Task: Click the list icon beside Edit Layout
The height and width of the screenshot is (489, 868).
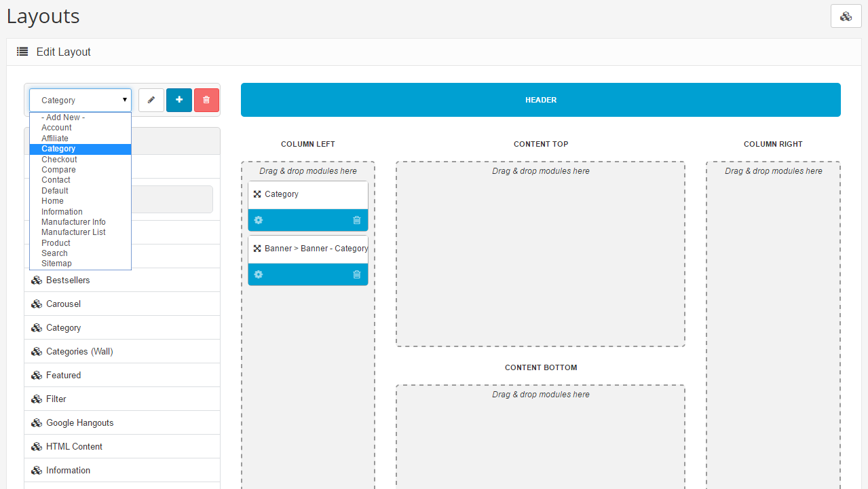Action: point(22,52)
